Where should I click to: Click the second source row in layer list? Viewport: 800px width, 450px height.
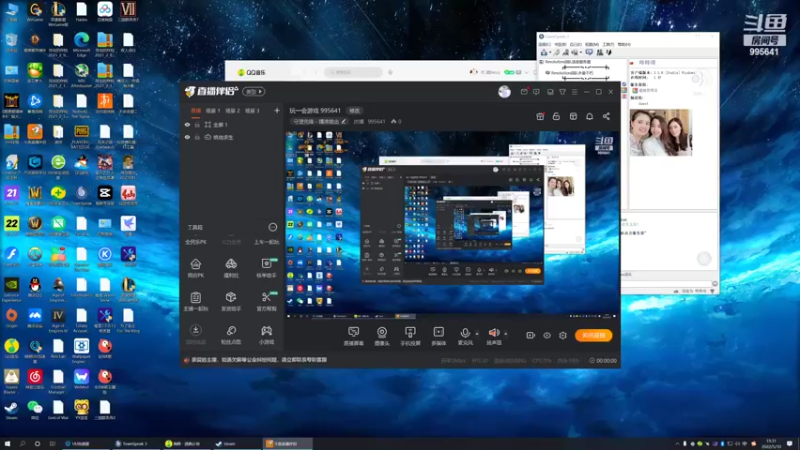(x=232, y=137)
